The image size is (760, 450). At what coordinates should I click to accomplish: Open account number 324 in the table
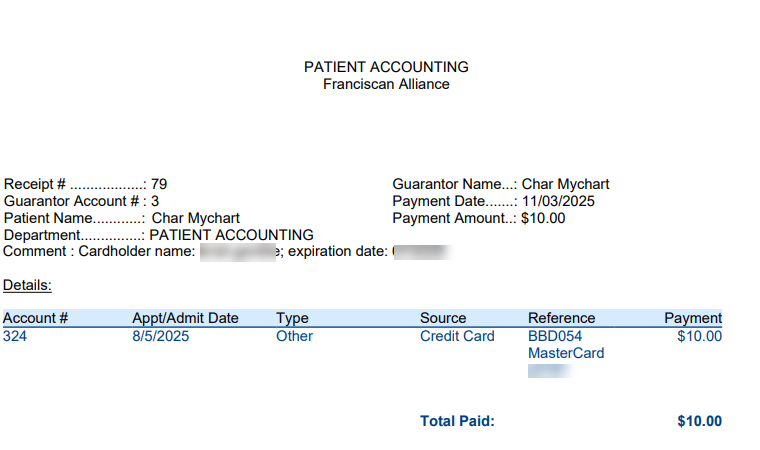tap(15, 336)
